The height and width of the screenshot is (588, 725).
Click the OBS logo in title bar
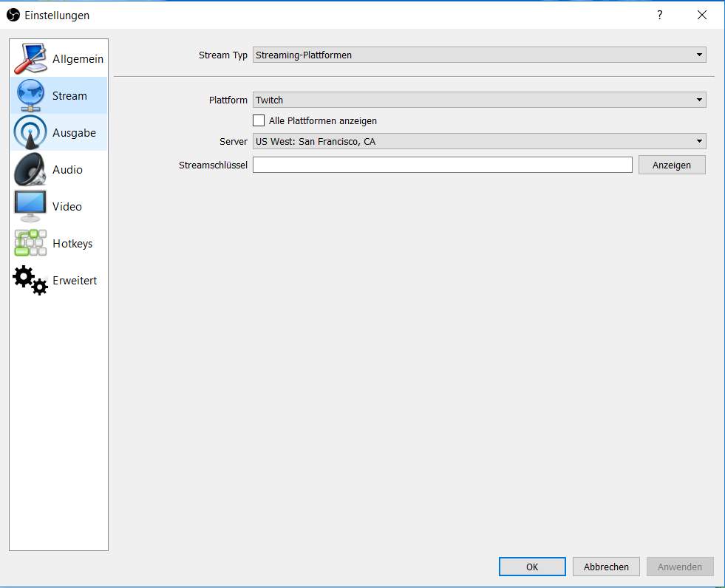click(13, 15)
